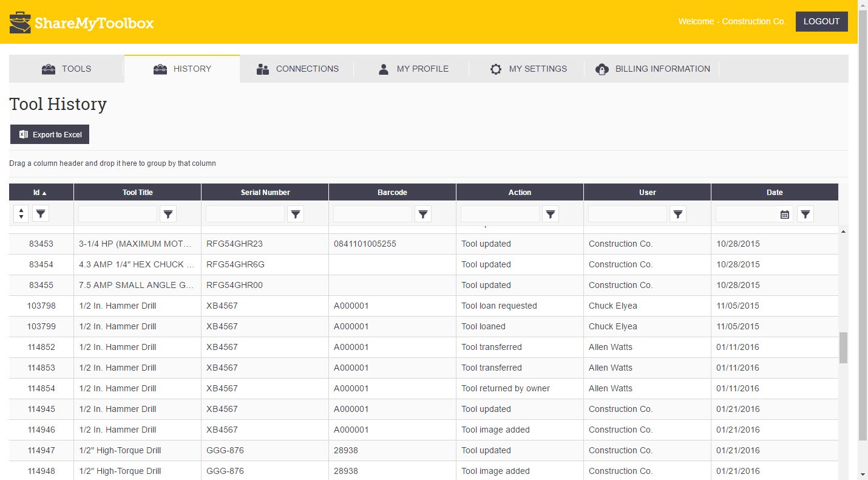Screen dimensions: 868x480
Task: Click the Export to Excel button
Action: [x=50, y=134]
